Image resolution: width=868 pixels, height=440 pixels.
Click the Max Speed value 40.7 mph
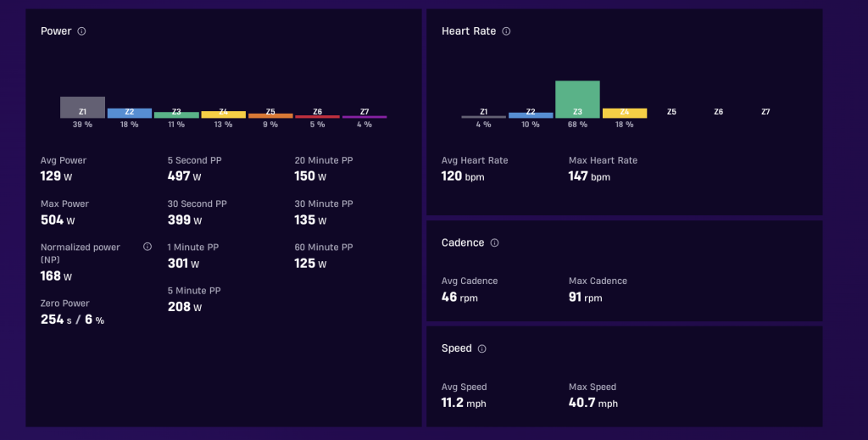pyautogui.click(x=593, y=403)
